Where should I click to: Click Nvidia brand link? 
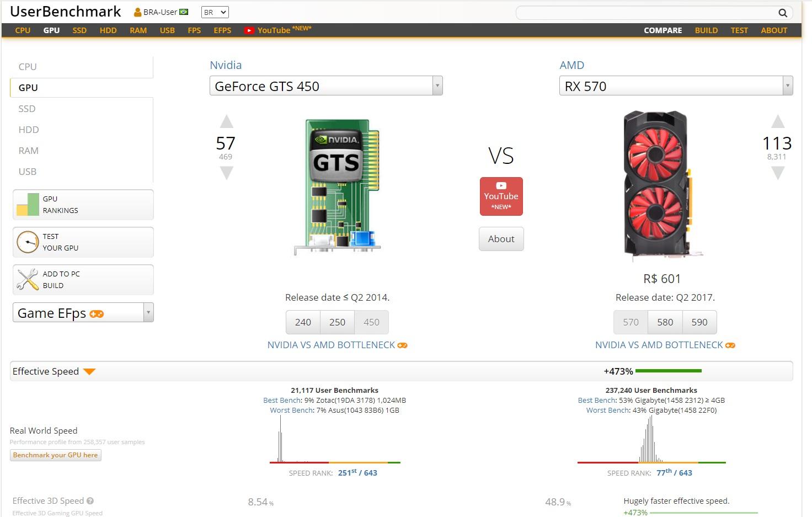pyautogui.click(x=226, y=65)
